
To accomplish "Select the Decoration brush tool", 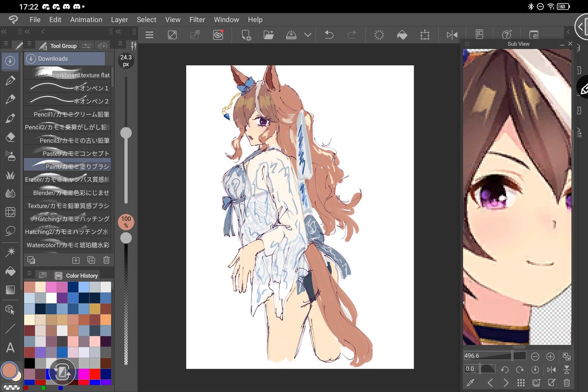I will tap(10, 175).
